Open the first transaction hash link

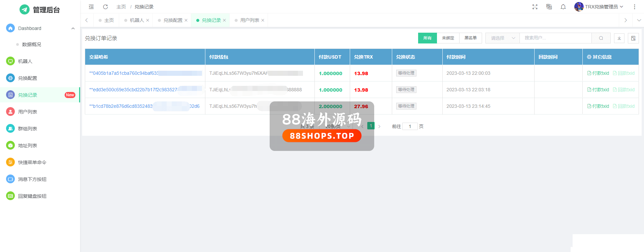124,73
